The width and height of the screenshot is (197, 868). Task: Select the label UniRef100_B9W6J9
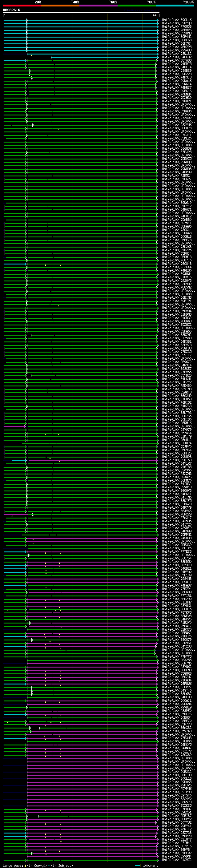pos(177,203)
